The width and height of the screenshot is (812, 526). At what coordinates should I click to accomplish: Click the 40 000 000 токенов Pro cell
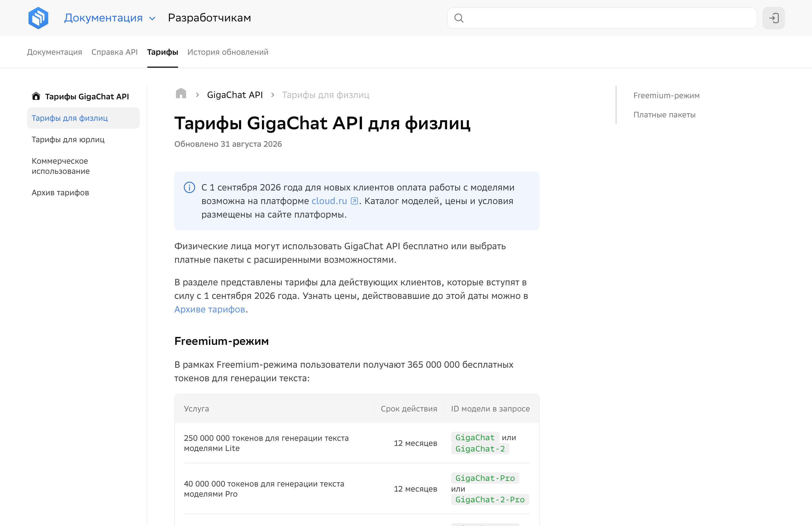264,489
